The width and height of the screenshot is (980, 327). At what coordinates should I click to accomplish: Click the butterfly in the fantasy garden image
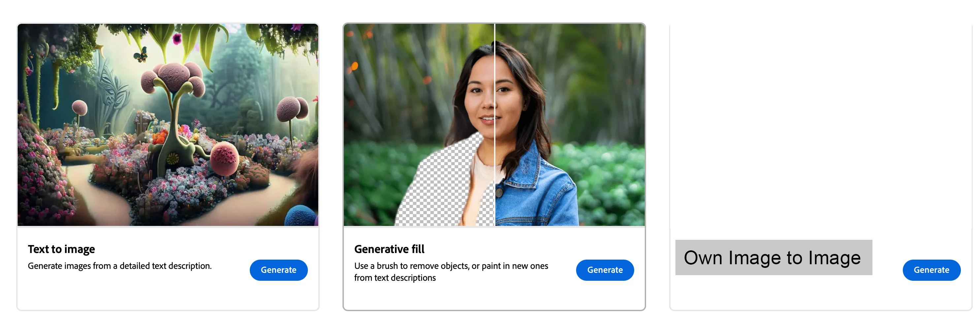pos(141,55)
